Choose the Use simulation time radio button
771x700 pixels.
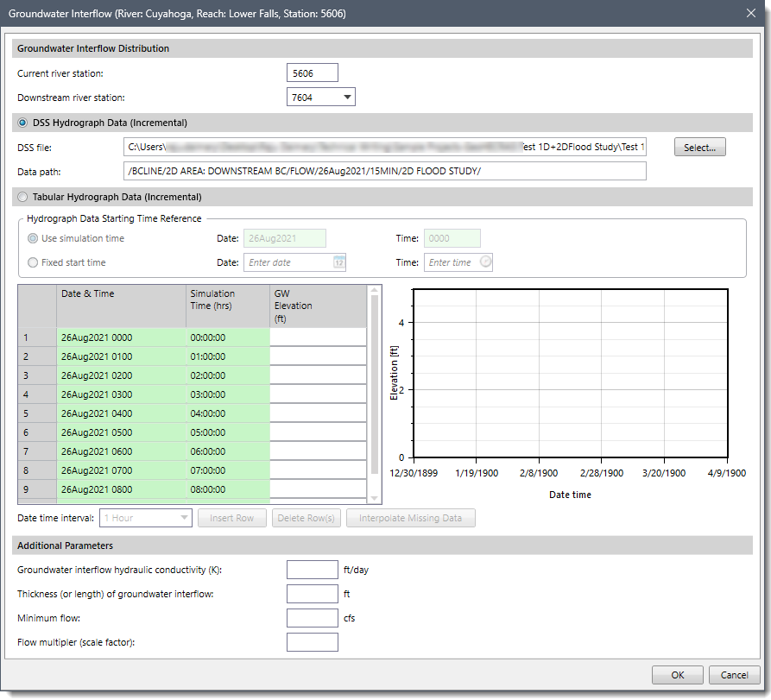[33, 238]
